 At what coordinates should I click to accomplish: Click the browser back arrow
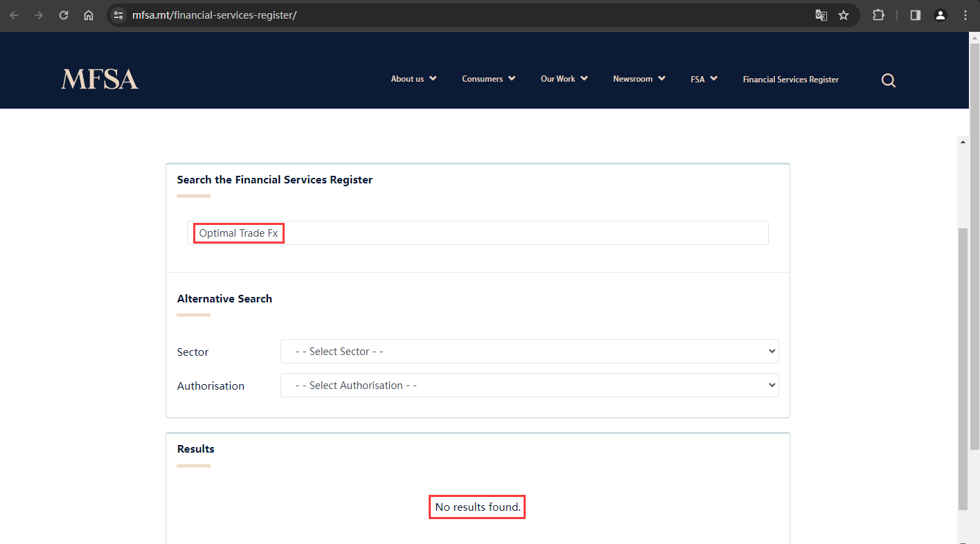pyautogui.click(x=14, y=15)
